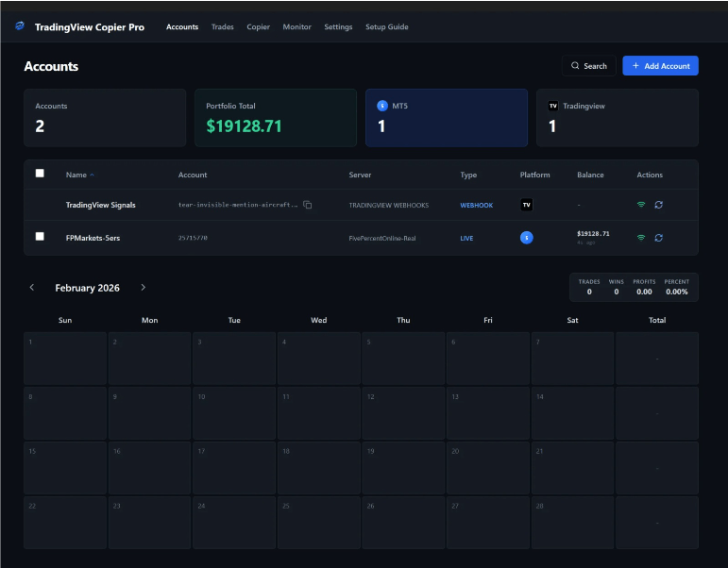Click the TV platform icon in TradingView Signals row
Image resolution: width=728 pixels, height=568 pixels.
coord(527,205)
